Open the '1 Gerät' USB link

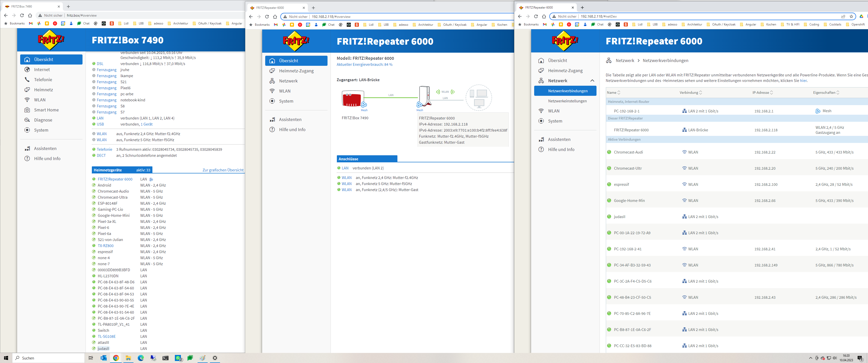click(x=147, y=124)
